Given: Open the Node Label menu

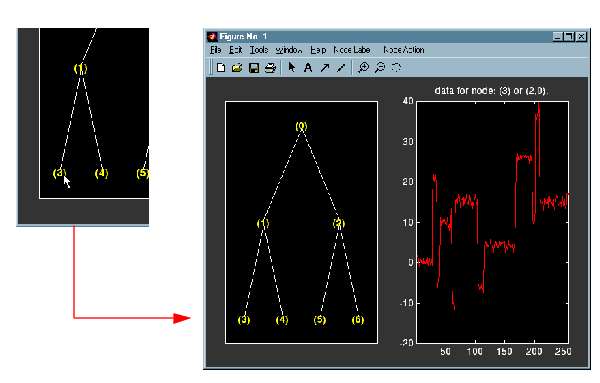Looking at the screenshot, I should [352, 50].
